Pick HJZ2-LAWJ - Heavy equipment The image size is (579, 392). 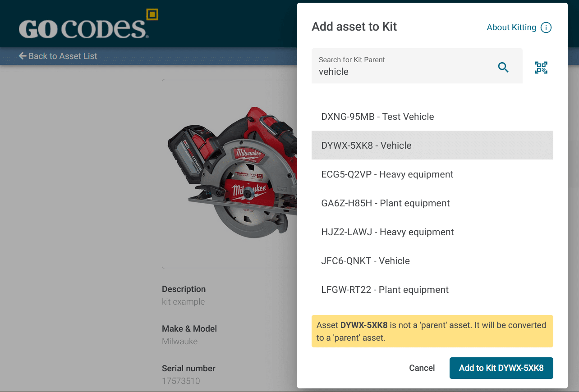(x=387, y=232)
